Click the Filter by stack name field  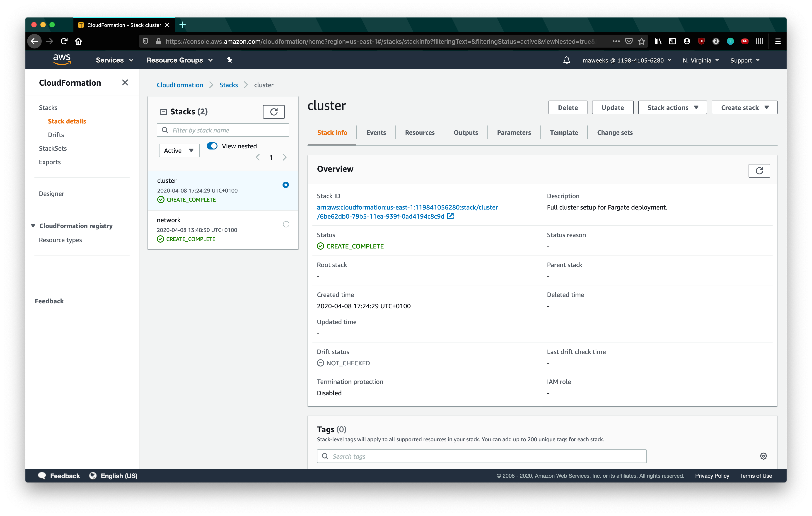[x=223, y=130]
